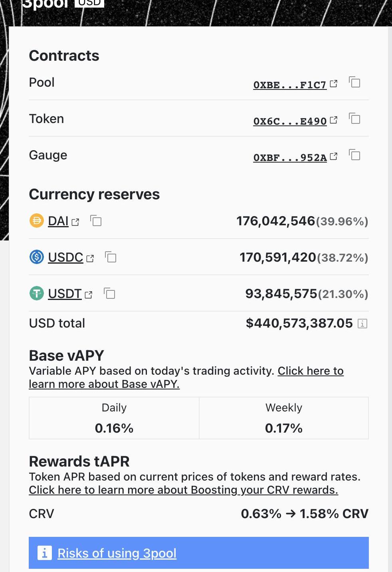Copy the Gauge contract address
392x572 pixels.
(x=354, y=155)
